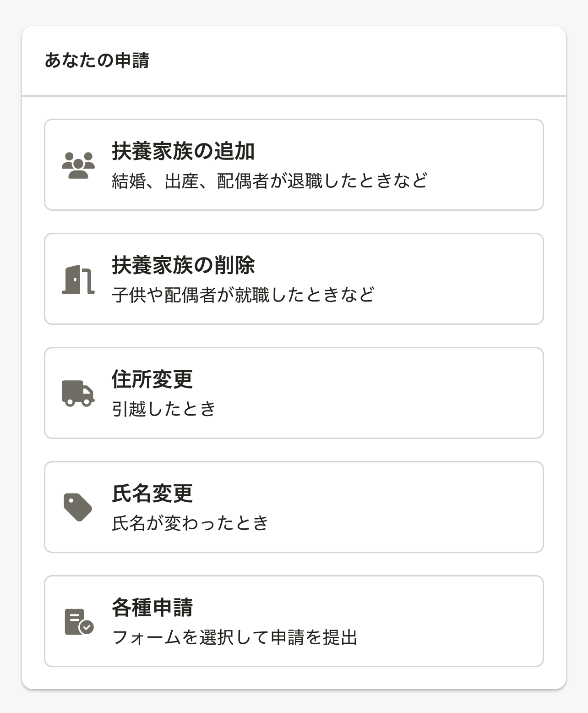Select the 氏名変更 heading
This screenshot has height=713, width=588.
point(152,494)
